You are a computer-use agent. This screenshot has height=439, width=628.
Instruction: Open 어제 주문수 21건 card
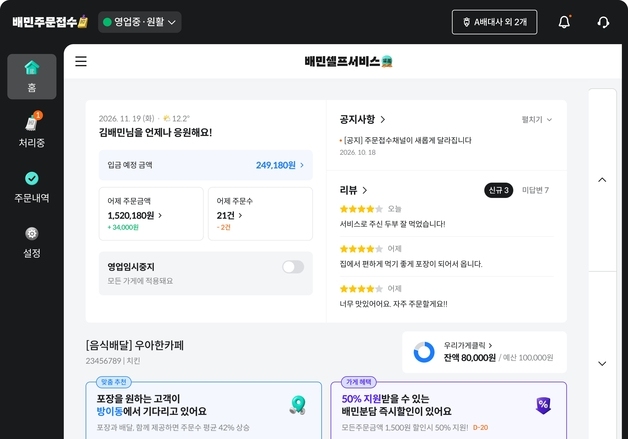(x=260, y=214)
